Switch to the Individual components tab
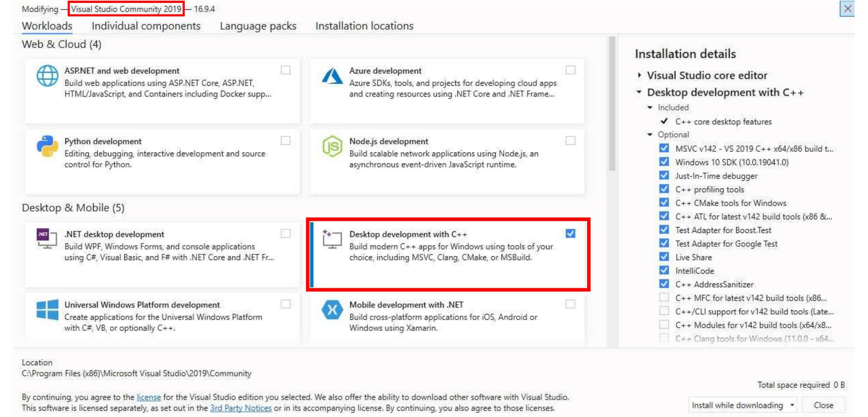This screenshot has height=417, width=868. (x=145, y=26)
